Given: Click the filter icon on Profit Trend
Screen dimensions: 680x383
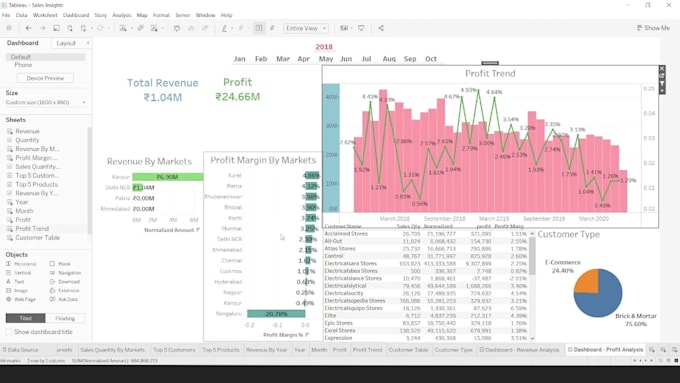Looking at the screenshot, I should tap(662, 83).
